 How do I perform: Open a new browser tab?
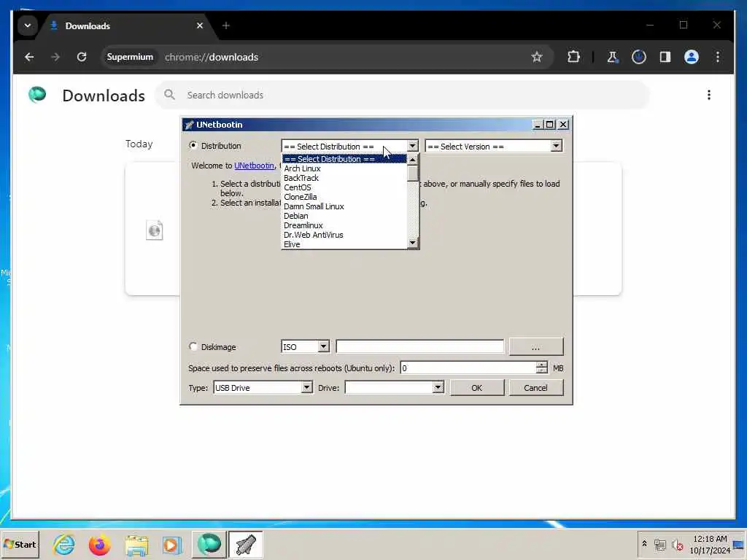click(x=226, y=26)
